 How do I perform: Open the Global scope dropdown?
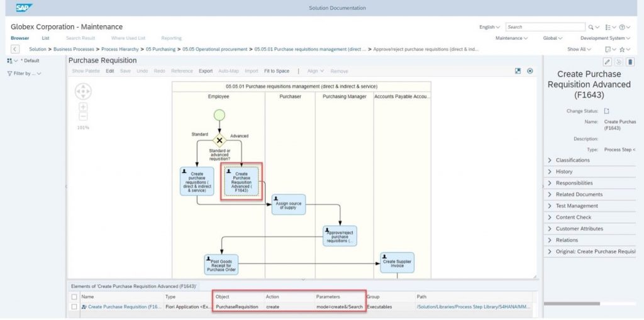point(552,38)
